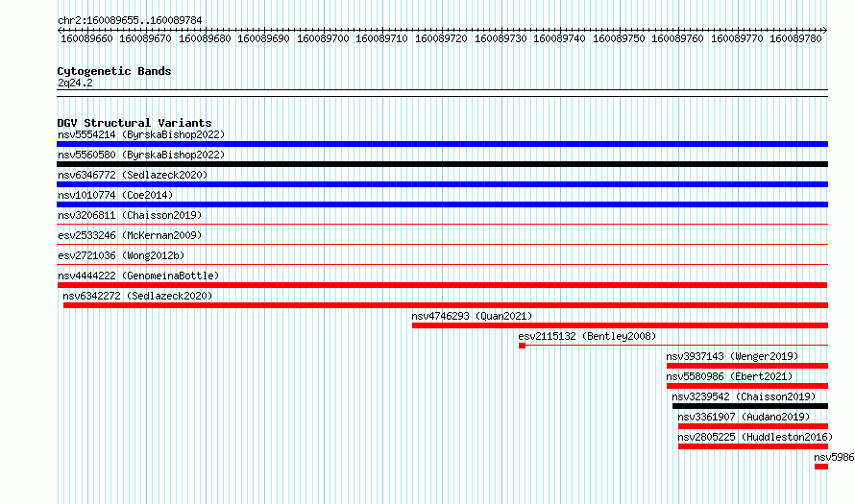Open nsv5580986 (Ebert2021) variant
This screenshot has height=504, width=855.
[x=729, y=376]
